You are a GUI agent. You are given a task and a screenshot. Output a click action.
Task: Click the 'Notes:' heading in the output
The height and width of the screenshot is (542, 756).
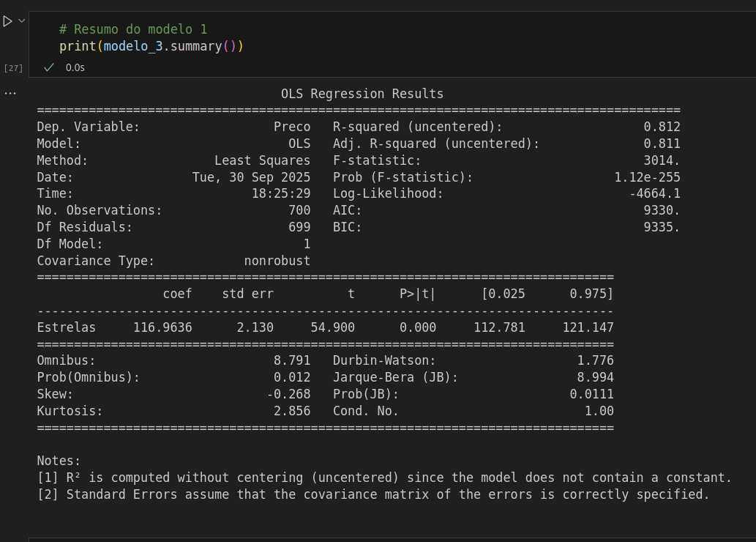coord(59,461)
